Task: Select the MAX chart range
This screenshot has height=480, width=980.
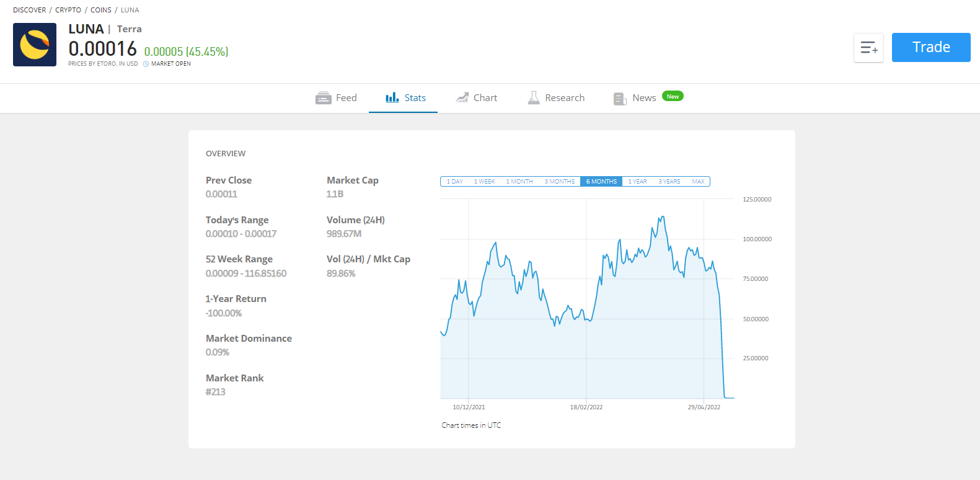Action: [x=698, y=182]
